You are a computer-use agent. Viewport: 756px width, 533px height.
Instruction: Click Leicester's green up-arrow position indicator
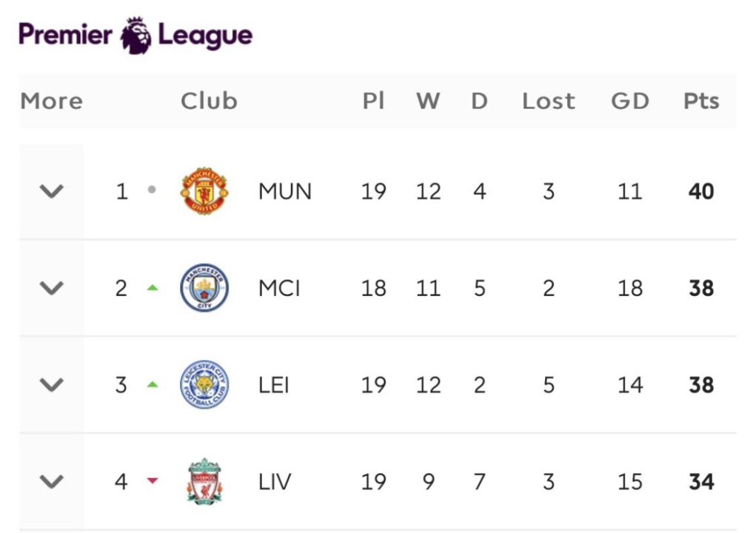point(153,384)
